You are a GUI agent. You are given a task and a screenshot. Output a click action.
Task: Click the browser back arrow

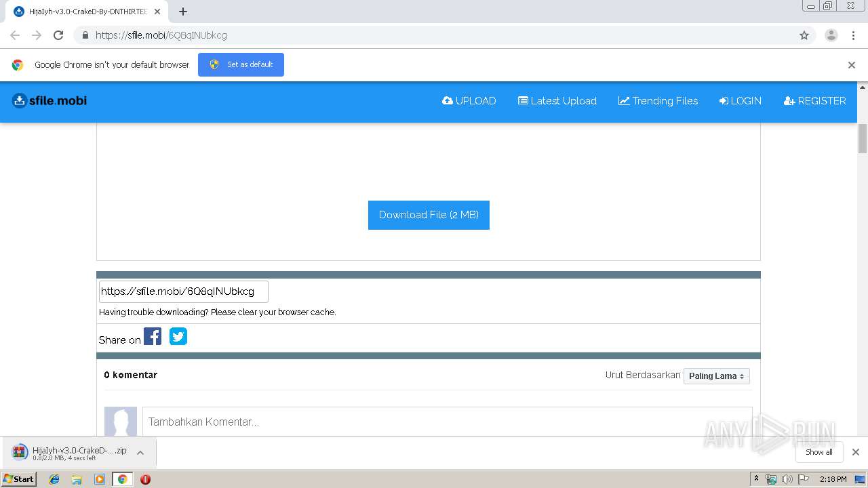point(15,35)
